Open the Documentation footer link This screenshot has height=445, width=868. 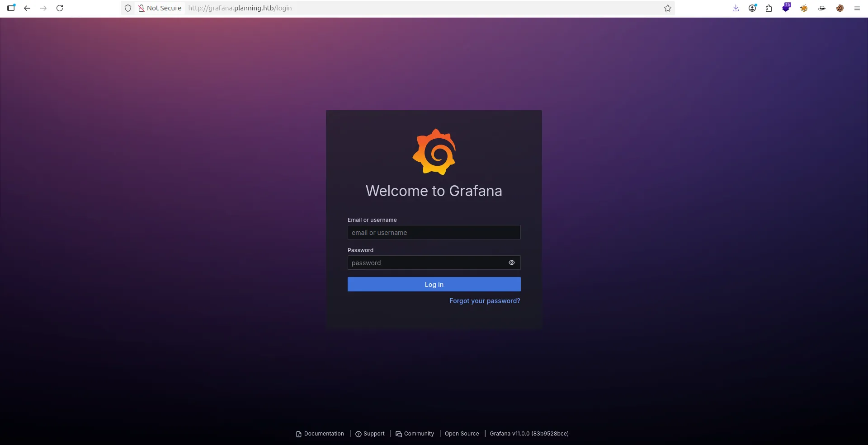click(323, 434)
